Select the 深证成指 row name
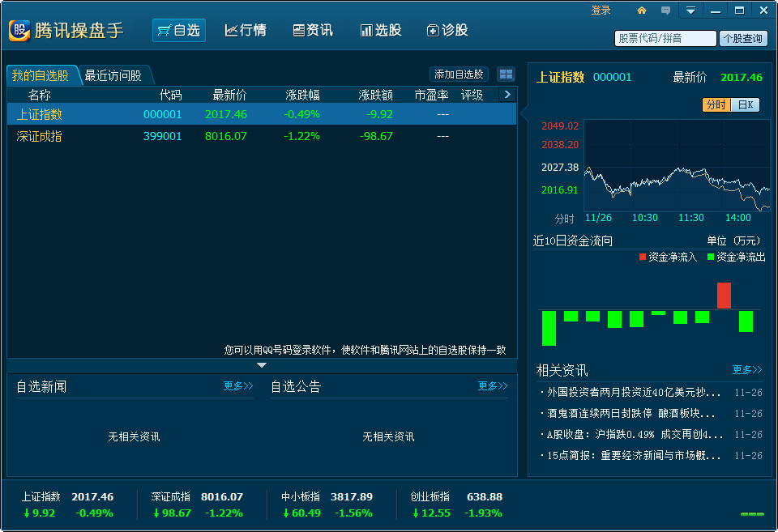This screenshot has height=532, width=778. coord(39,136)
